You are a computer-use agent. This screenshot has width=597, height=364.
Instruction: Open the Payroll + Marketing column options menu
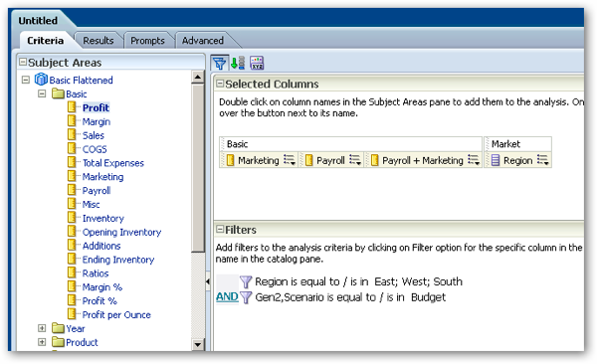coord(474,160)
